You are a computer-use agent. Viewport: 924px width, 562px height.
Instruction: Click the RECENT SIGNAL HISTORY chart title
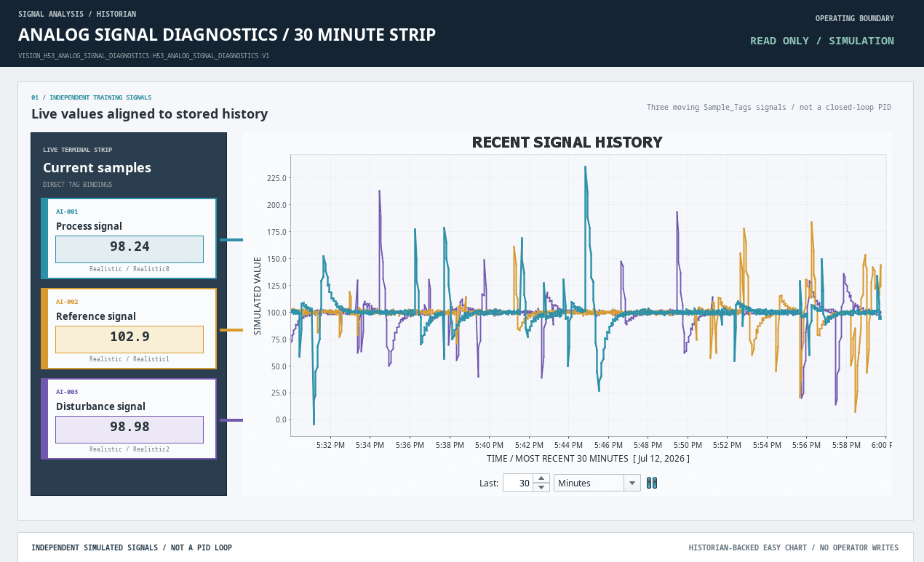pos(567,142)
